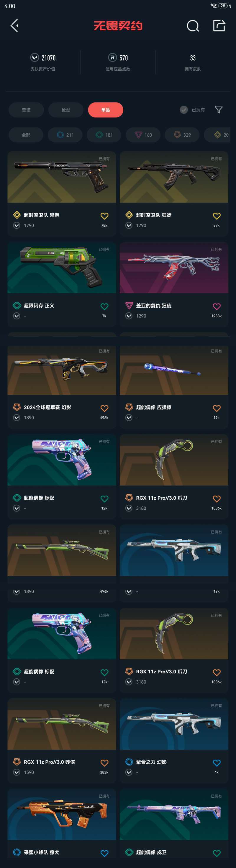Tap the back arrow icon
The width and height of the screenshot is (236, 868).
pos(14,26)
